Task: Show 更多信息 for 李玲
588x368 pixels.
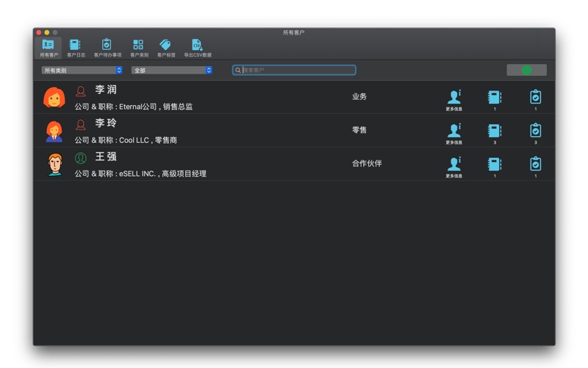Action: [x=454, y=131]
